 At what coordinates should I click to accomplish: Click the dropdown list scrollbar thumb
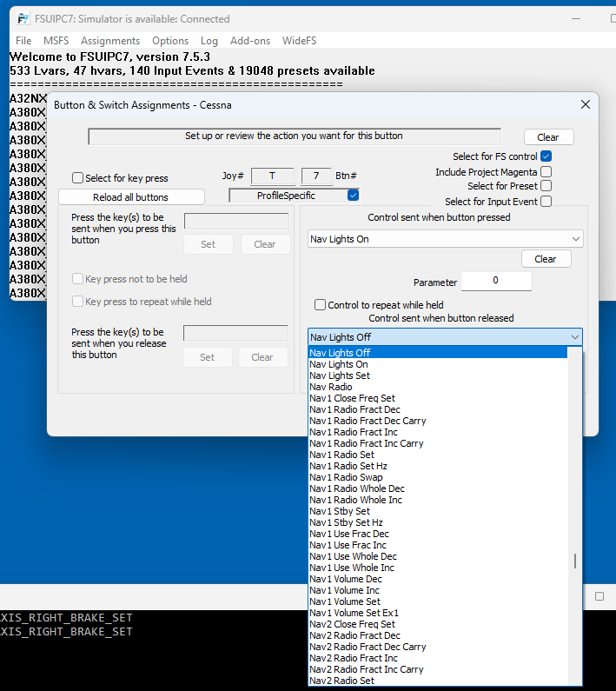[x=574, y=561]
